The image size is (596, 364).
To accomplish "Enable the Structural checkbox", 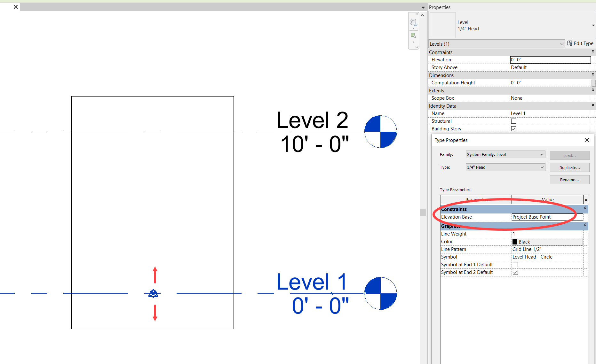I will click(514, 121).
